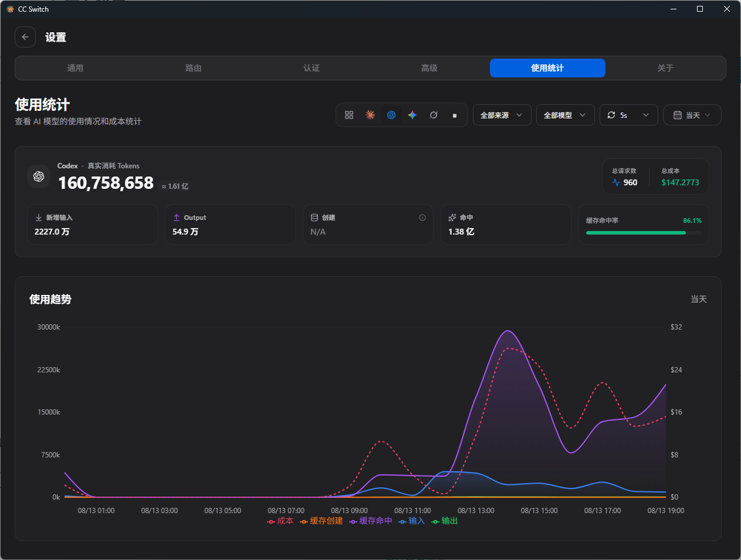The image size is (741, 560).
Task: Switch to the 通用 tab
Action: [75, 68]
